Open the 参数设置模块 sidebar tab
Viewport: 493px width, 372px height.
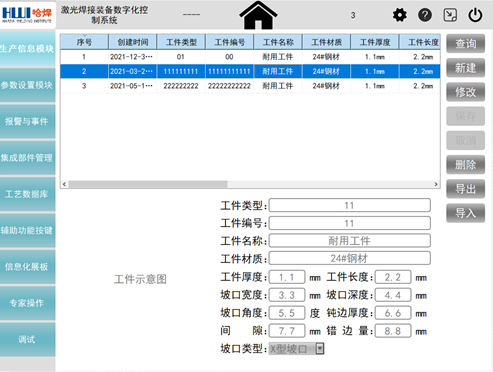coord(27,85)
